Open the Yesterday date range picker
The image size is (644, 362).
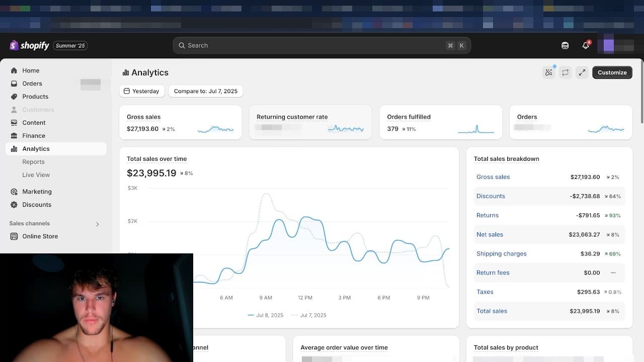pos(141,91)
